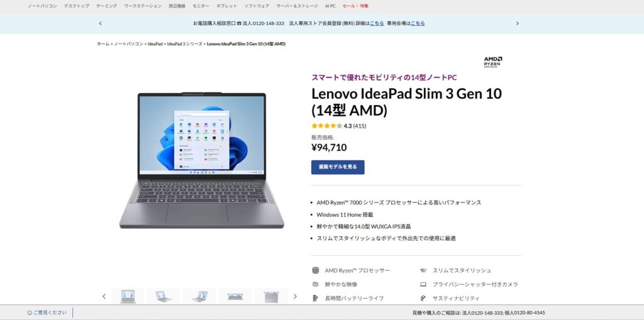644x320 pixels.
Task: Click the 直販モデルを見る button
Action: [338, 167]
